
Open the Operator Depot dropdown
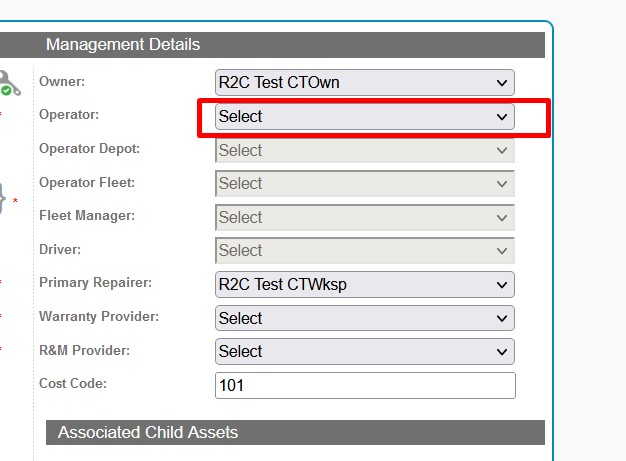click(365, 151)
